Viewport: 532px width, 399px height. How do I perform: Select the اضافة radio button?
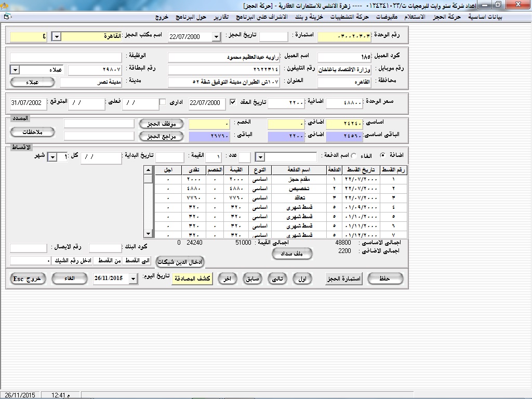(383, 155)
